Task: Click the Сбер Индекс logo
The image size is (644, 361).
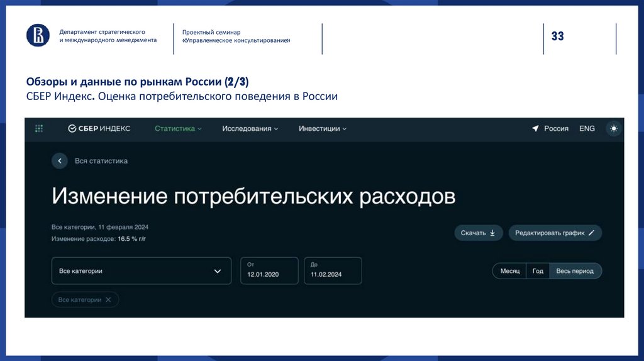Action: (99, 128)
